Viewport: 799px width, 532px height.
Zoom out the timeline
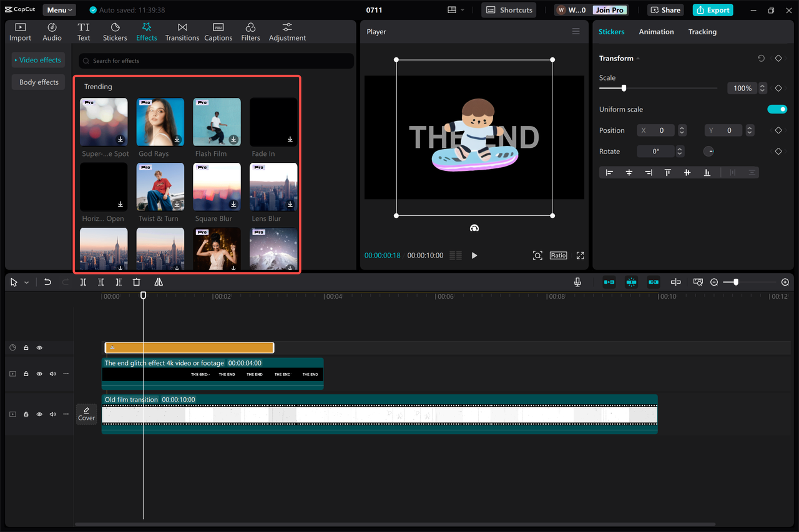coord(714,283)
